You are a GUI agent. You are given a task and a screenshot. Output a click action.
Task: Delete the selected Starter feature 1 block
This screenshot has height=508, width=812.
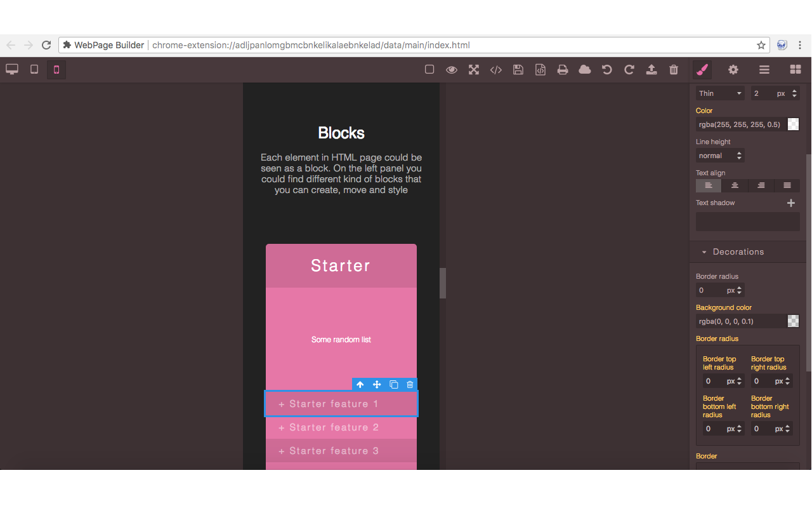click(x=409, y=384)
